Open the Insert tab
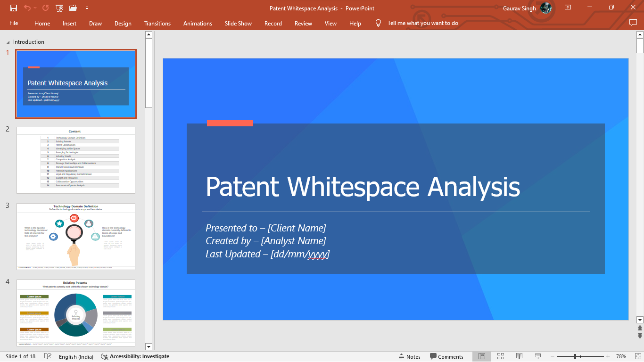Image resolution: width=644 pixels, height=362 pixels. tap(69, 23)
